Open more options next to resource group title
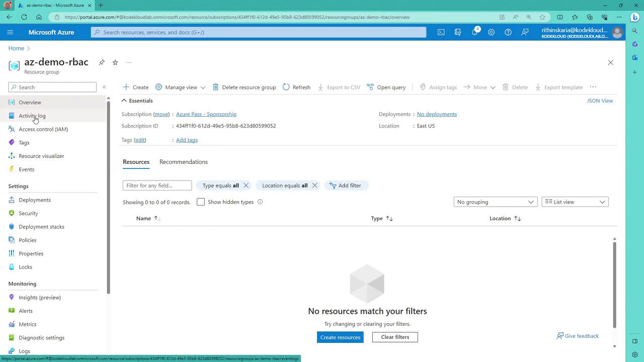644x362 pixels. (x=129, y=62)
